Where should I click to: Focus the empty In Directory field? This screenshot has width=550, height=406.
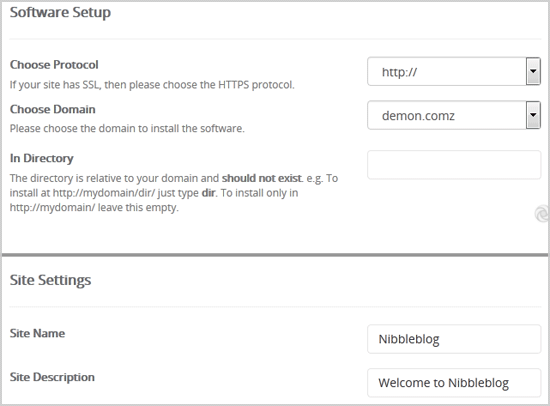pos(454,165)
